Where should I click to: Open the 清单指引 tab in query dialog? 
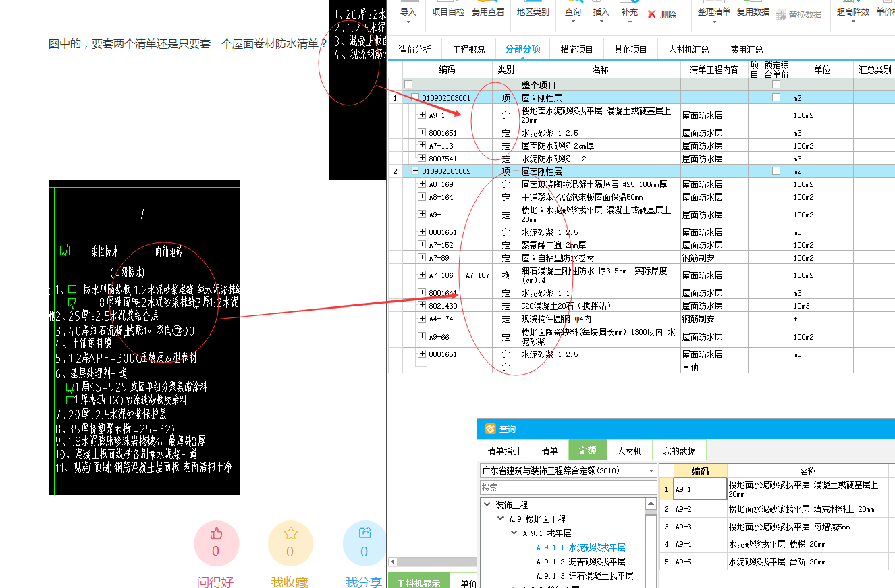point(504,450)
